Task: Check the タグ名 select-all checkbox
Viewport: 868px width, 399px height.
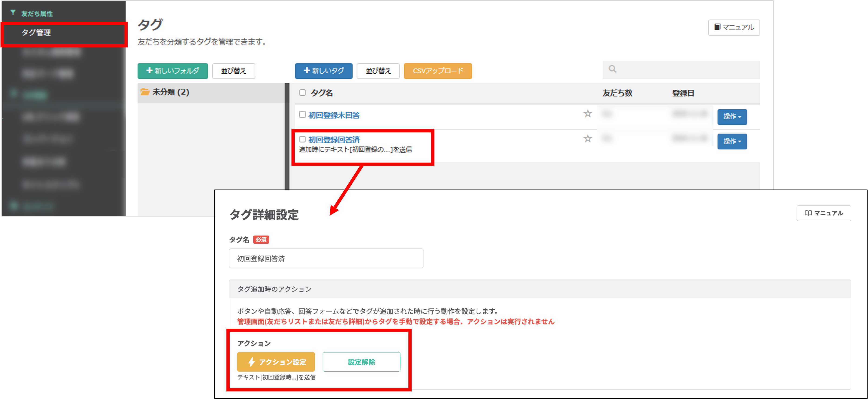Action: (x=302, y=93)
